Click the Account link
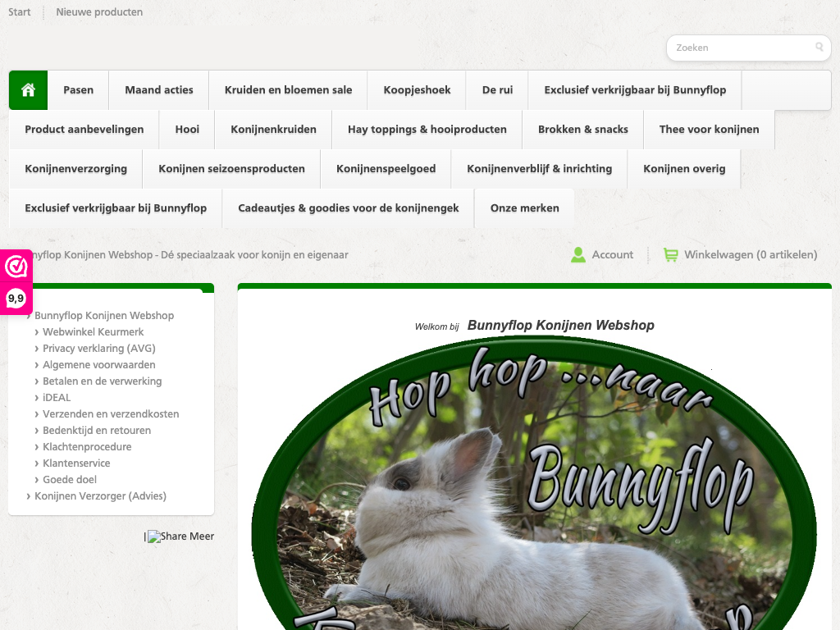This screenshot has height=630, width=840. 612,255
